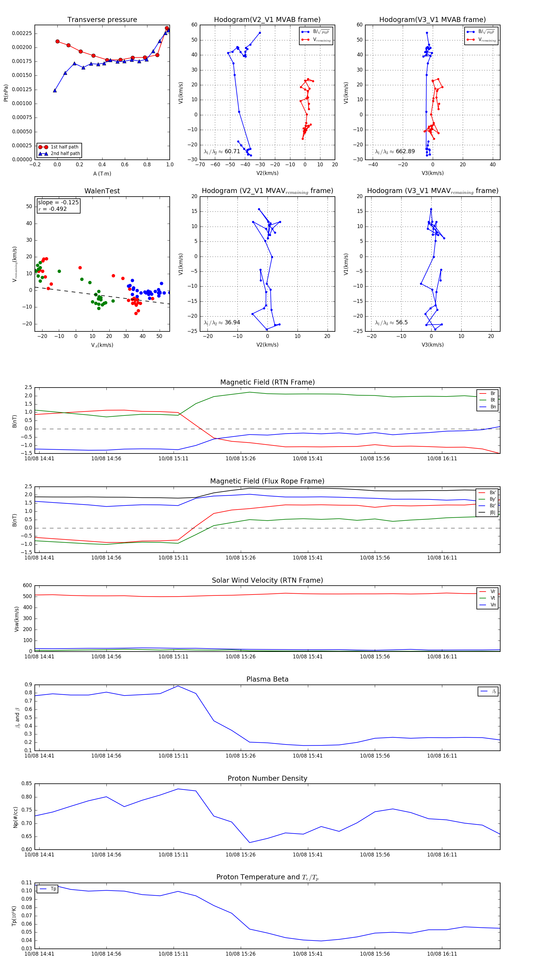Click the 'Vt' legend entry

point(487,598)
